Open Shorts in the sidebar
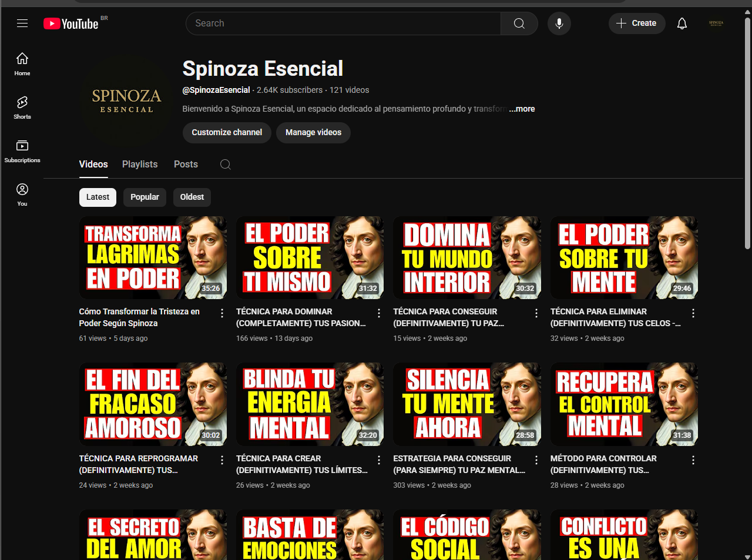The height and width of the screenshot is (560, 752). click(x=22, y=108)
